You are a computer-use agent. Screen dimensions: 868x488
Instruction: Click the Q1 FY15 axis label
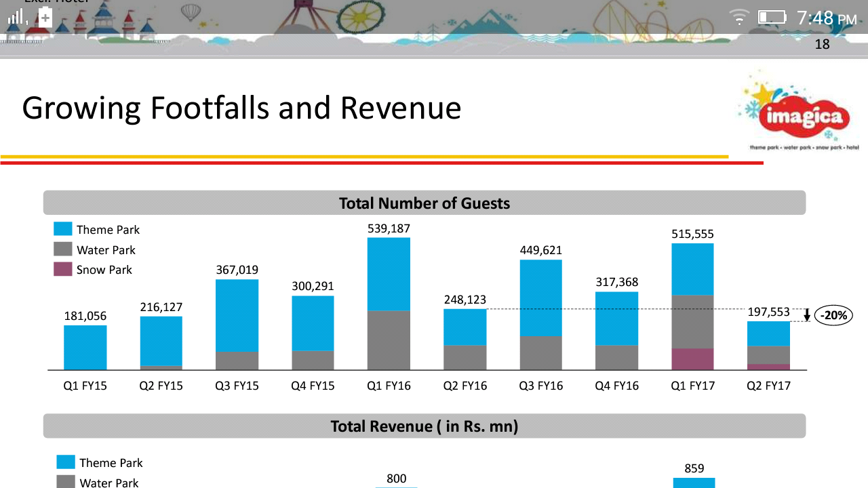coord(85,386)
